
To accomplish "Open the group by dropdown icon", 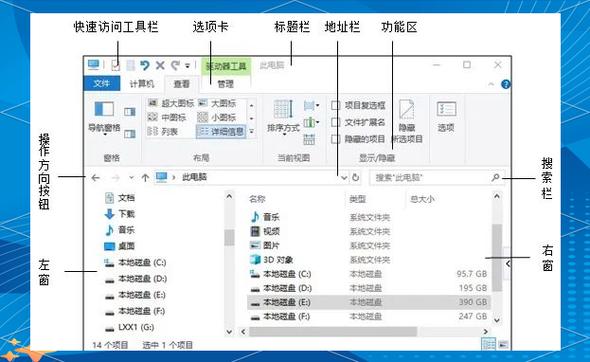I will coord(312,106).
